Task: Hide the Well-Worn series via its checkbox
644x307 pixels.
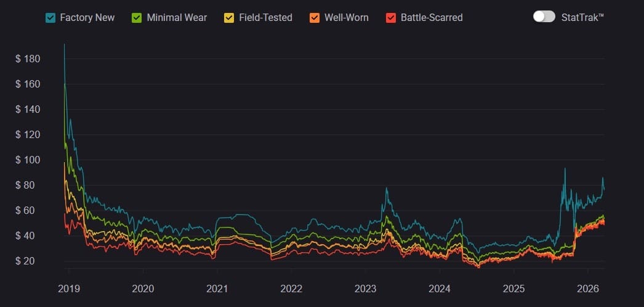Action: (315, 18)
